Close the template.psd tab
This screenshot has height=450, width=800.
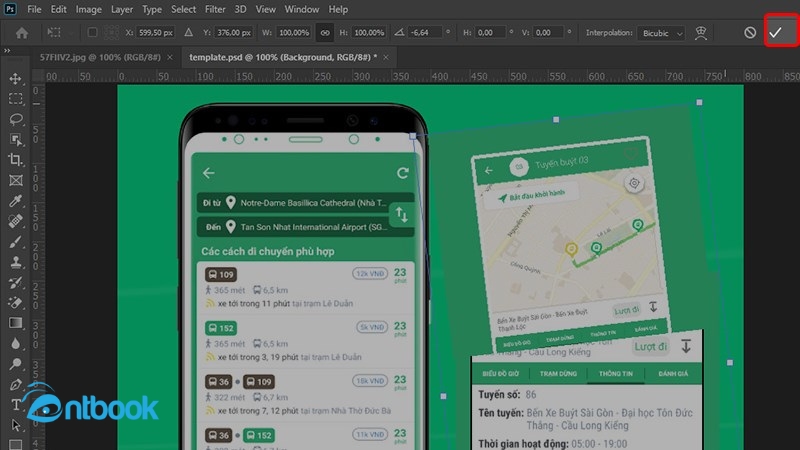(x=386, y=57)
